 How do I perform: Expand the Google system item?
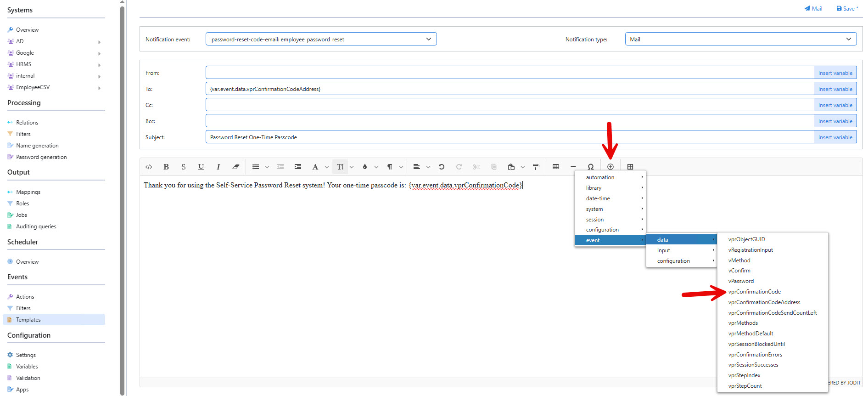click(100, 53)
